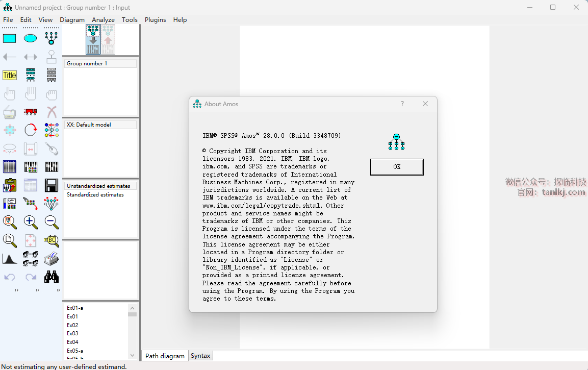The width and height of the screenshot is (588, 370).
Task: Select the touch up variable tool
Action: click(52, 149)
